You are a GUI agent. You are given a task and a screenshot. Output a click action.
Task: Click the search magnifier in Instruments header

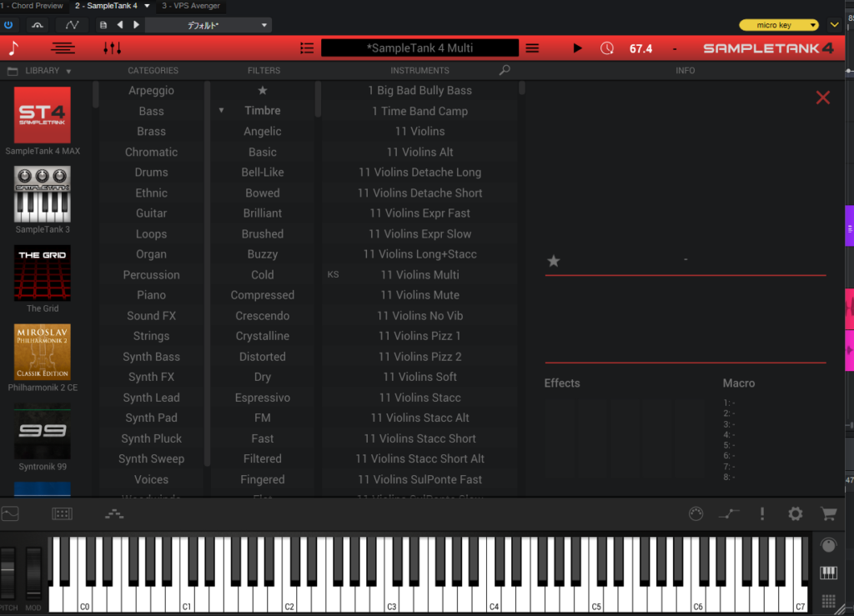[504, 71]
